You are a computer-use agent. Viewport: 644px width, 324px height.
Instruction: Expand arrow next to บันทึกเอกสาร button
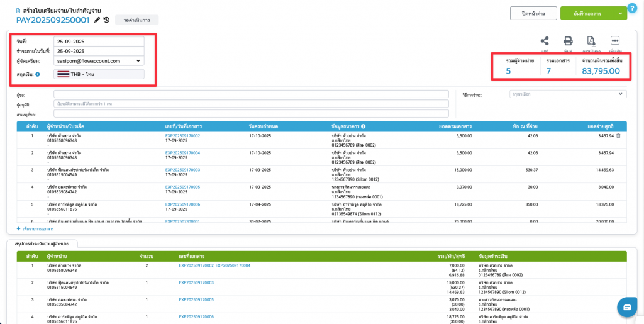(622, 13)
